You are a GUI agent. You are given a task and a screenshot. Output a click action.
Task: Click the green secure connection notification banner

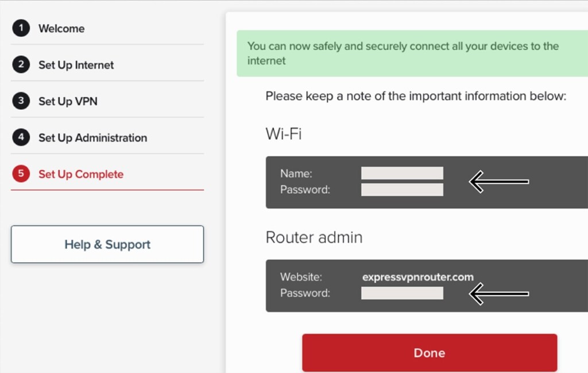(x=412, y=53)
